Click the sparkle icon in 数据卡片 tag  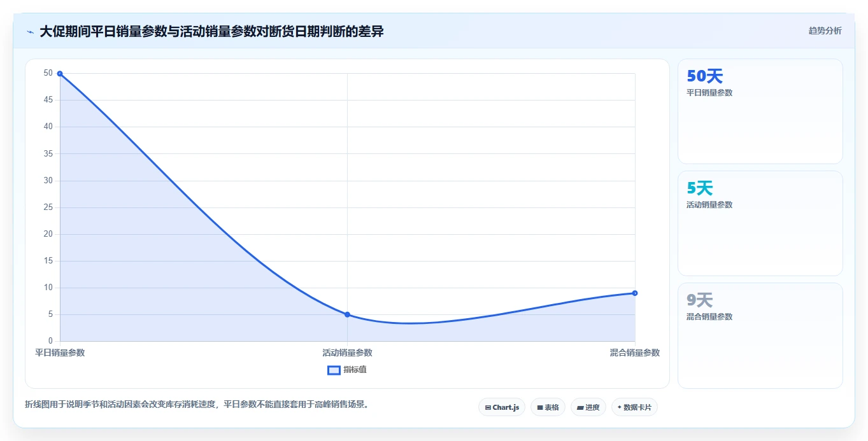619,407
